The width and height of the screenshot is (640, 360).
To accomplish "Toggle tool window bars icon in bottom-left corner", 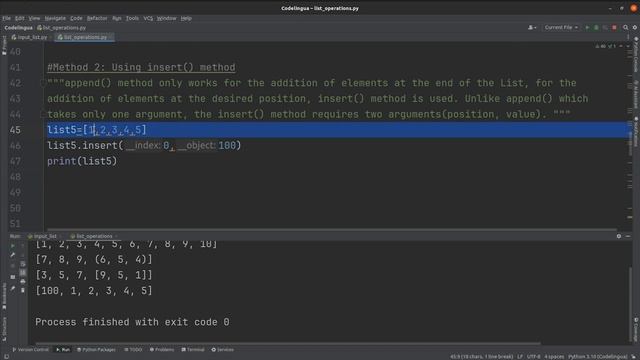I will point(6,357).
